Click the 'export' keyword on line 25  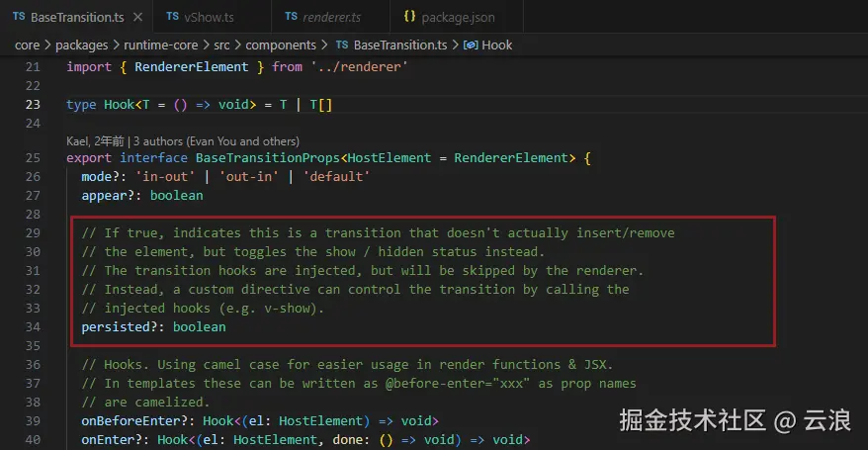pyautogui.click(x=89, y=158)
